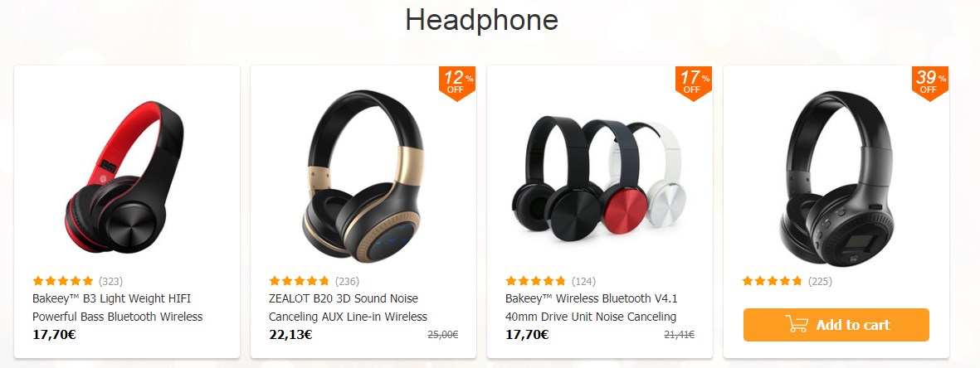Open the Bakeey Wireless Bluetooth V4.1 title

(592, 307)
